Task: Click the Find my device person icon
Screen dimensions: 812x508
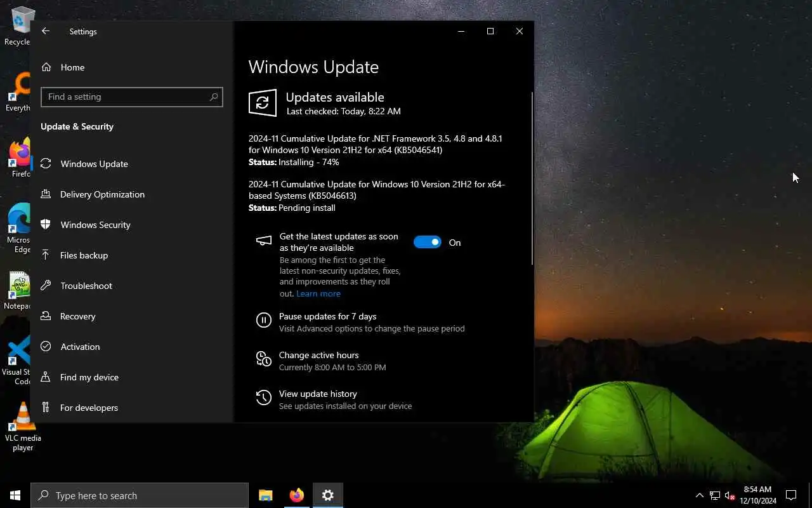Action: (x=46, y=377)
